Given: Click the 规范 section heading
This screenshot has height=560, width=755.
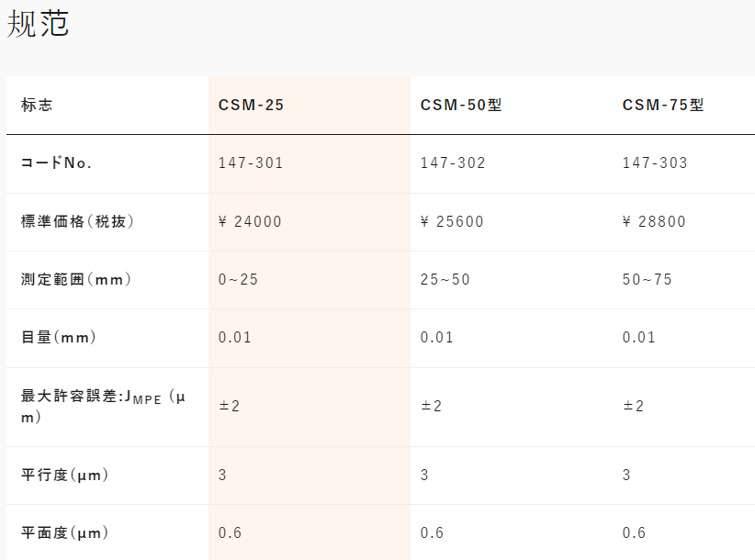Looking at the screenshot, I should [38, 24].
